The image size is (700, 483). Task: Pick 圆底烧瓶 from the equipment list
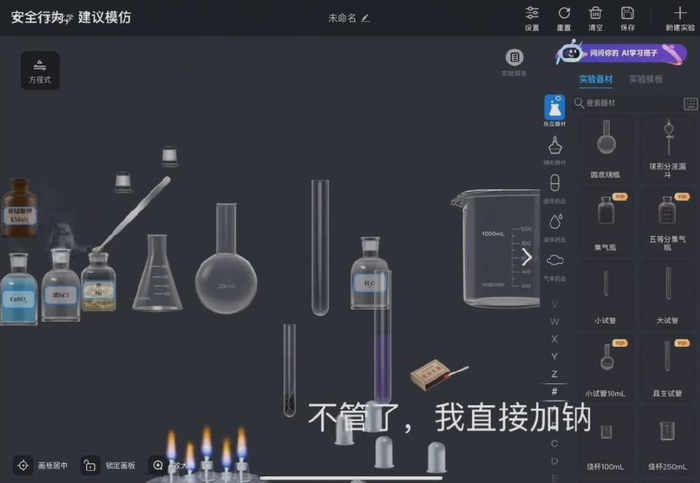click(605, 149)
